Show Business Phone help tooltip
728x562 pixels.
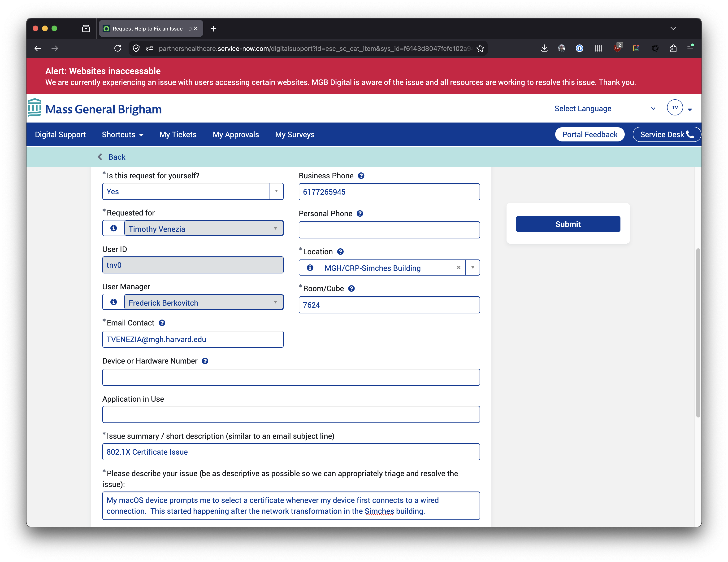click(x=361, y=176)
